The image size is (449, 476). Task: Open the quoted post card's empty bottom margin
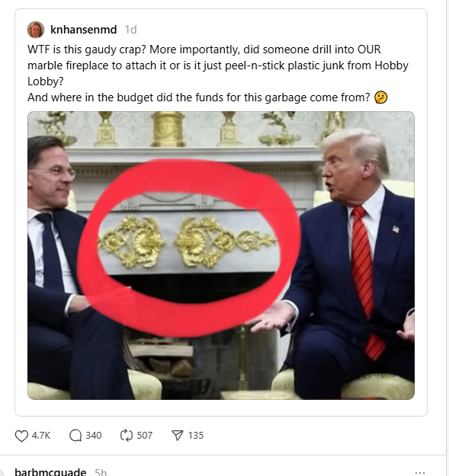click(221, 407)
